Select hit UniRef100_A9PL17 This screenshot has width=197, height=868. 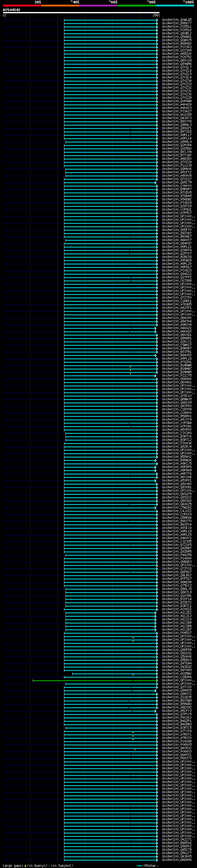(x=177, y=135)
